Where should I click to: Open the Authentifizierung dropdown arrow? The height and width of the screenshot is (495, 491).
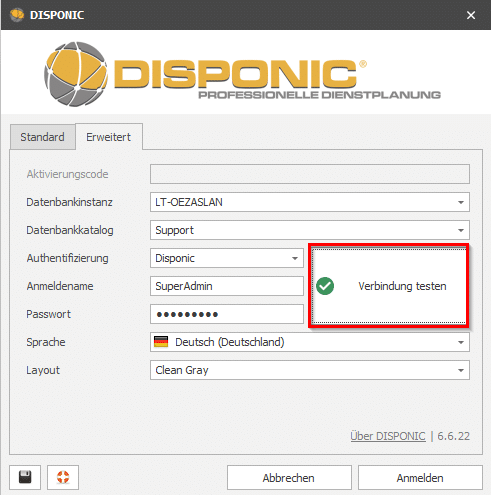click(295, 258)
